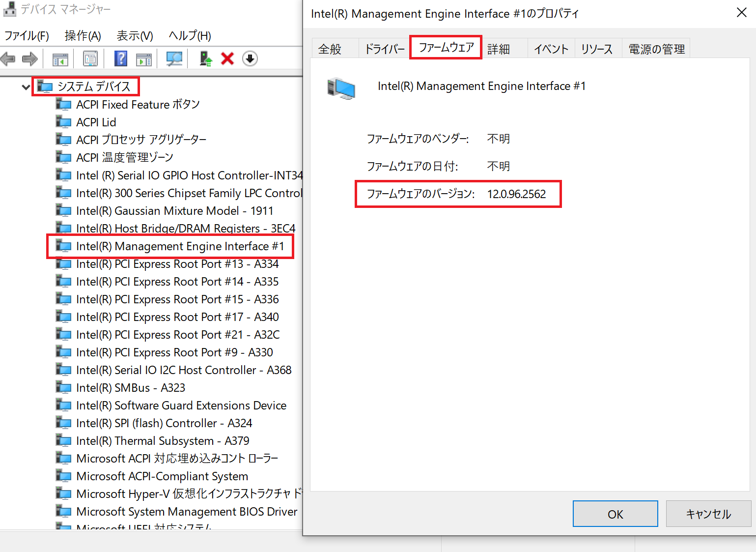This screenshot has height=552, width=756.
Task: Select ACPI プロセッサ アグリゲーター
Action: coord(141,140)
